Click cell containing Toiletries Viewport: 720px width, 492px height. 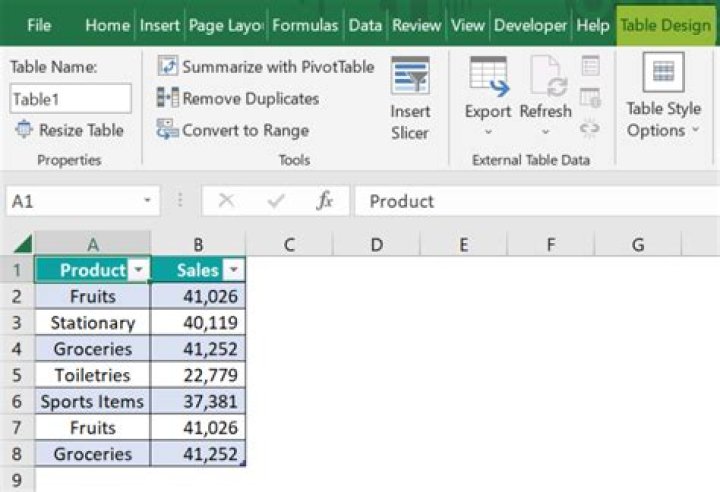[x=93, y=375]
